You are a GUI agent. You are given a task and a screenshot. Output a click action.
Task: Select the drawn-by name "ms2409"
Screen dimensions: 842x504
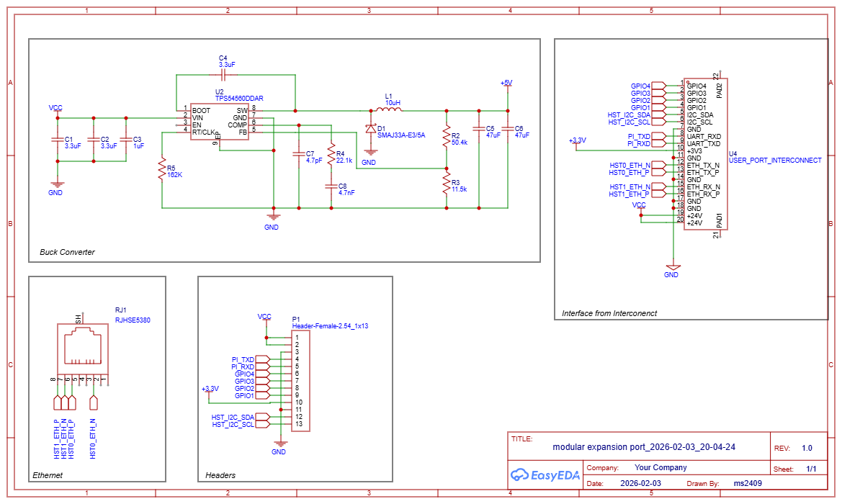[x=748, y=484]
